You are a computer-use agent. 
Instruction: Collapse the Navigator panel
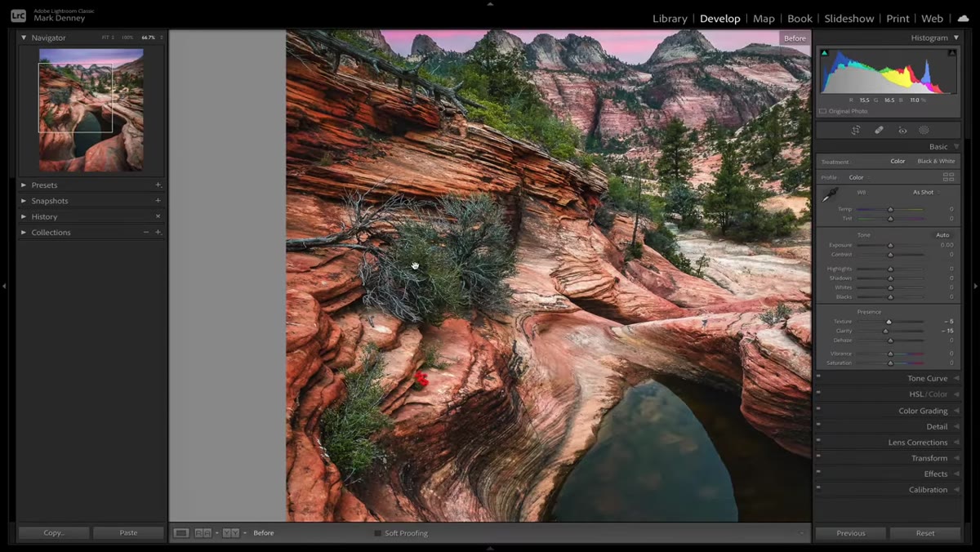point(24,38)
